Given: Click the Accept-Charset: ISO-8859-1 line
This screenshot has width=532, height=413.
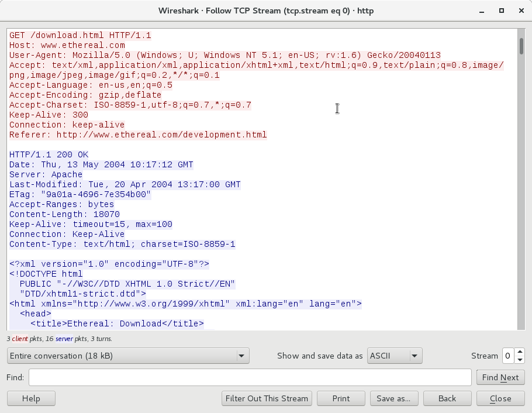Looking at the screenshot, I should (x=130, y=105).
